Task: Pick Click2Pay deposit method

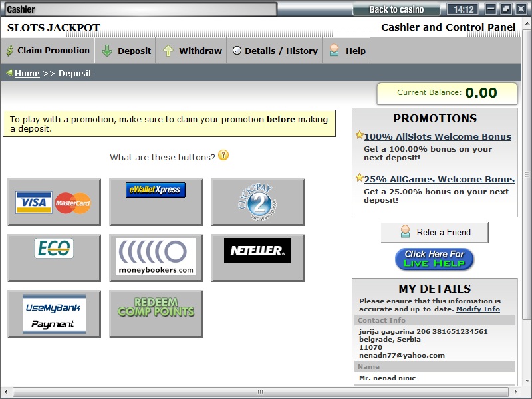Action: pos(257,202)
